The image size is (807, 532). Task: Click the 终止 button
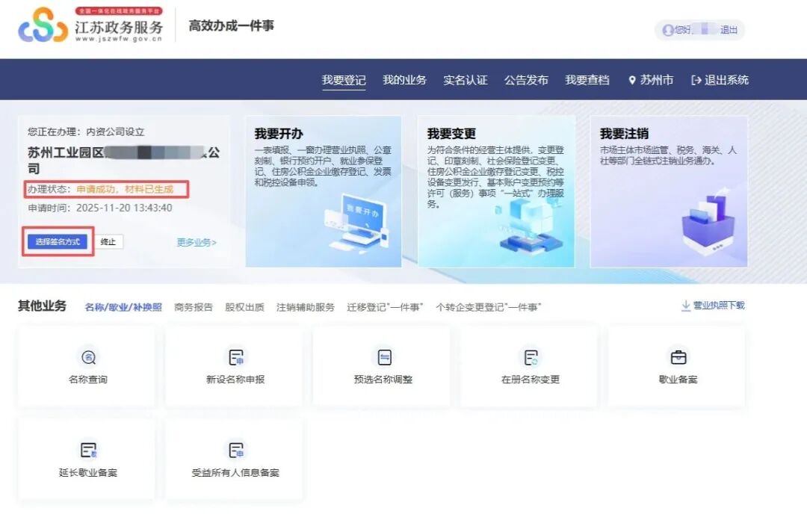(108, 242)
